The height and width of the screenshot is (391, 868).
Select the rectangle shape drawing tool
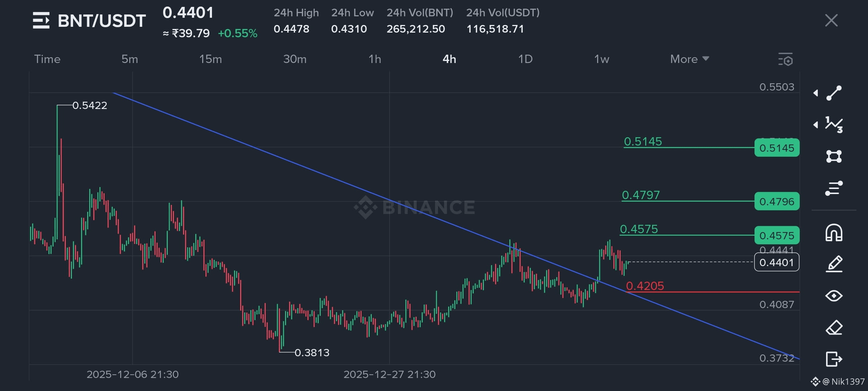(834, 156)
